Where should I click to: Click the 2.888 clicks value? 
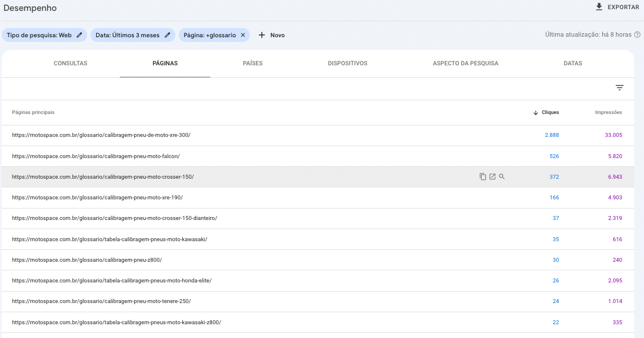[552, 135]
